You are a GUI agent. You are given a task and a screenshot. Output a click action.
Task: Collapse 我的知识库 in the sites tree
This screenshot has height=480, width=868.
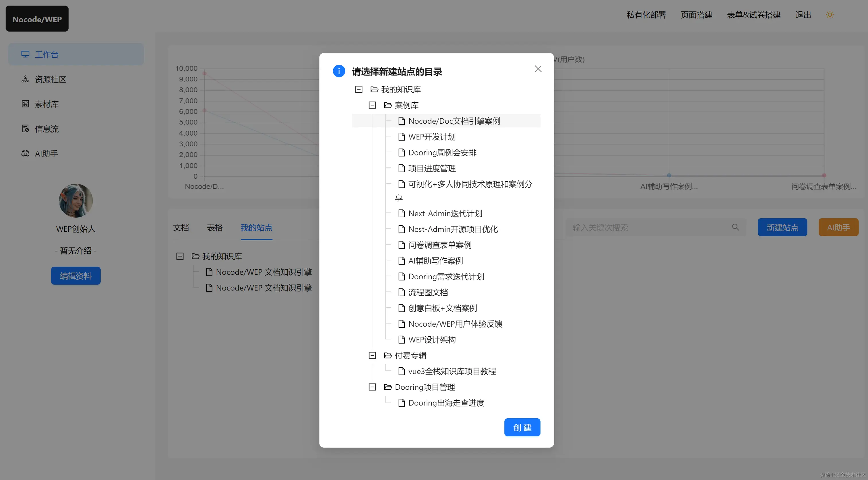(x=180, y=256)
